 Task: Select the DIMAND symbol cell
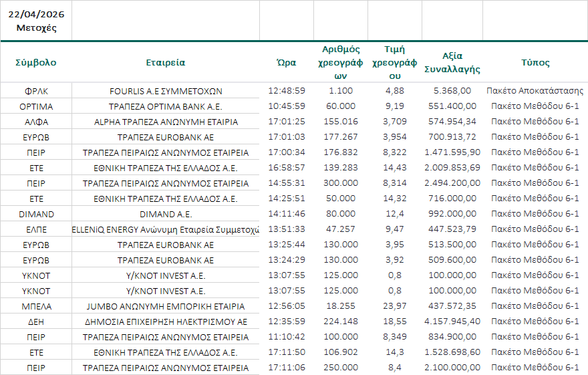pos(36,214)
